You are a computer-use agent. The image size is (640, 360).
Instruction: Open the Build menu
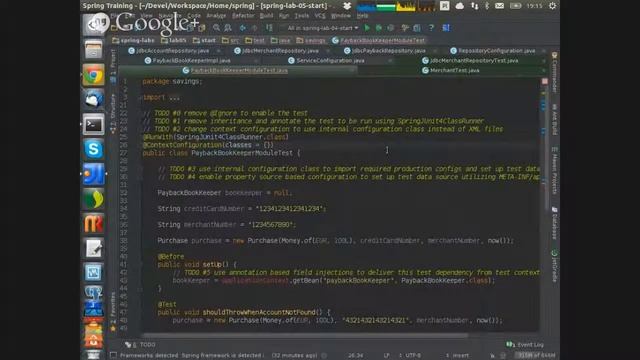(x=267, y=16)
